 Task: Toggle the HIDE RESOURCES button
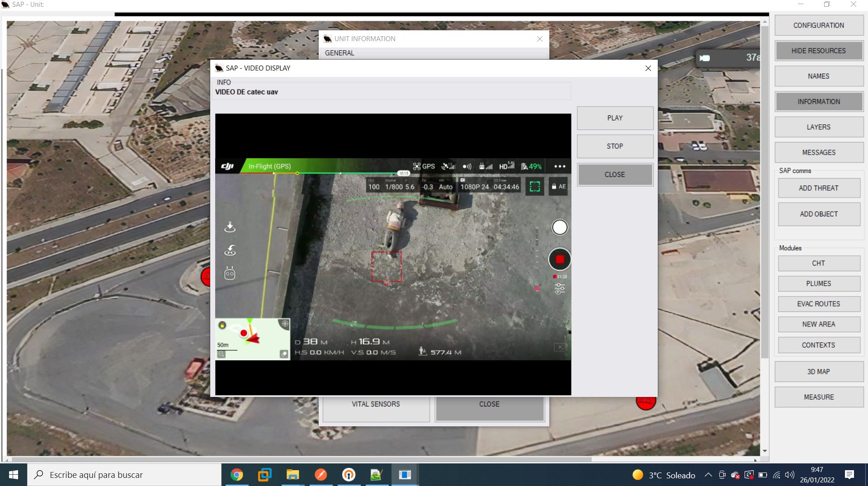click(818, 51)
